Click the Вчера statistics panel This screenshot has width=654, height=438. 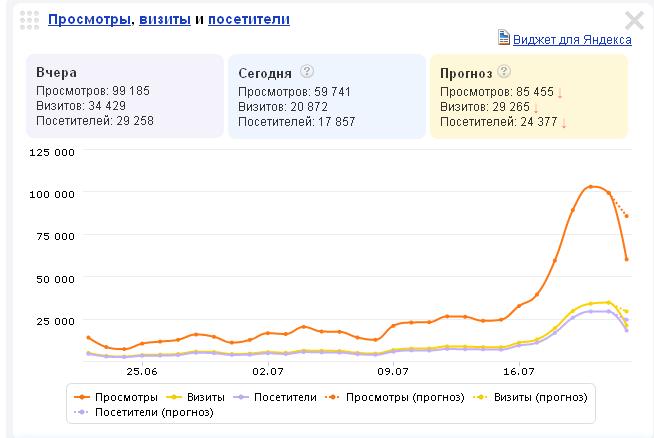124,96
